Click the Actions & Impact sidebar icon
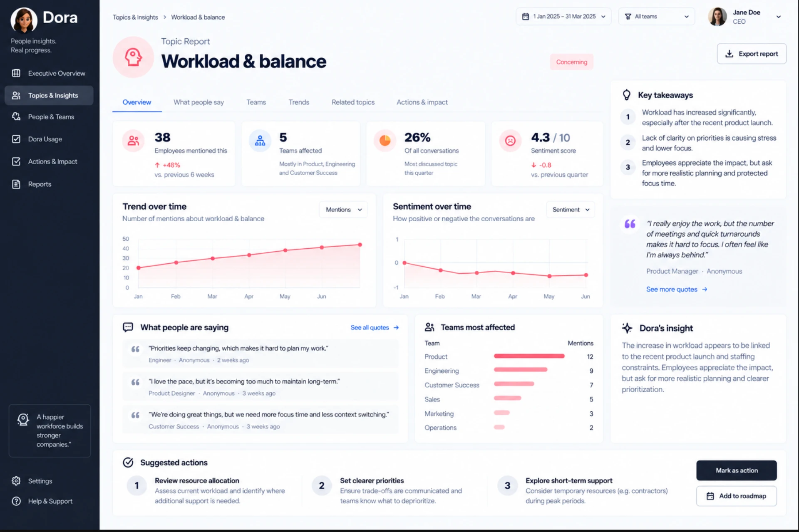This screenshot has width=799, height=532. 16,161
